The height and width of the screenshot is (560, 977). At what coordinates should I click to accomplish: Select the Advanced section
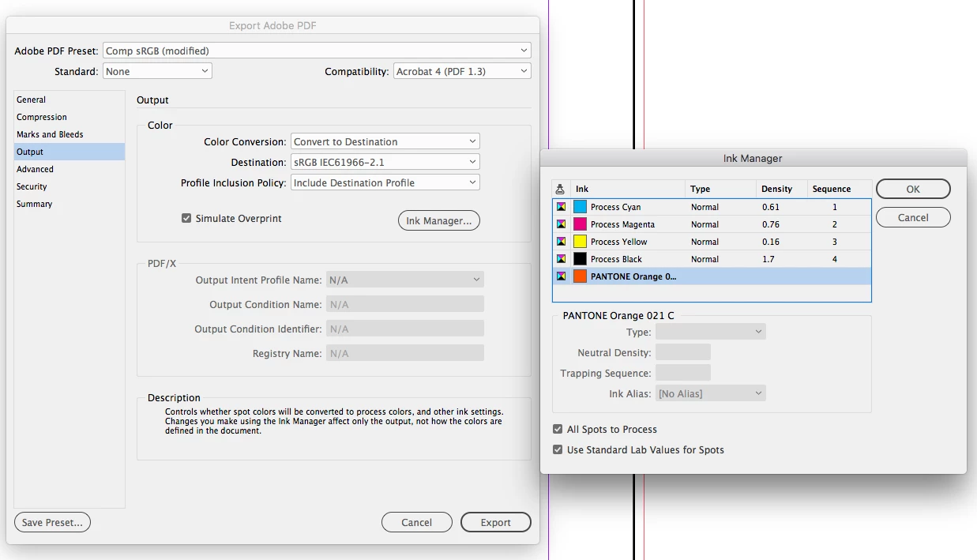[x=70, y=169]
